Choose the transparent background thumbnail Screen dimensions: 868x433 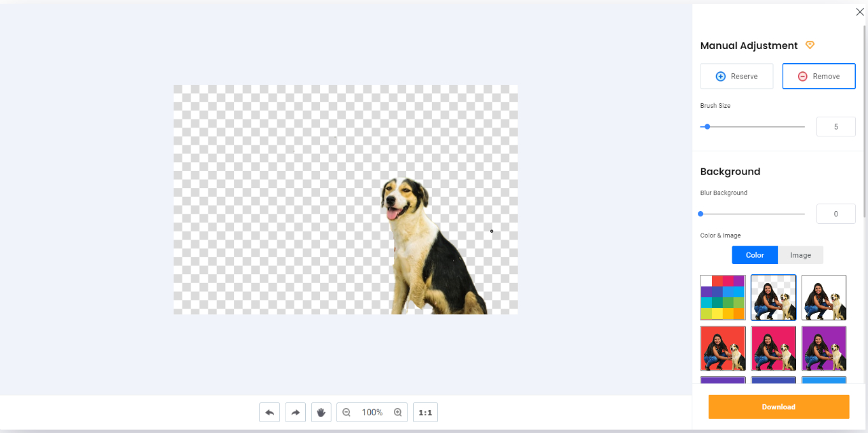(774, 297)
